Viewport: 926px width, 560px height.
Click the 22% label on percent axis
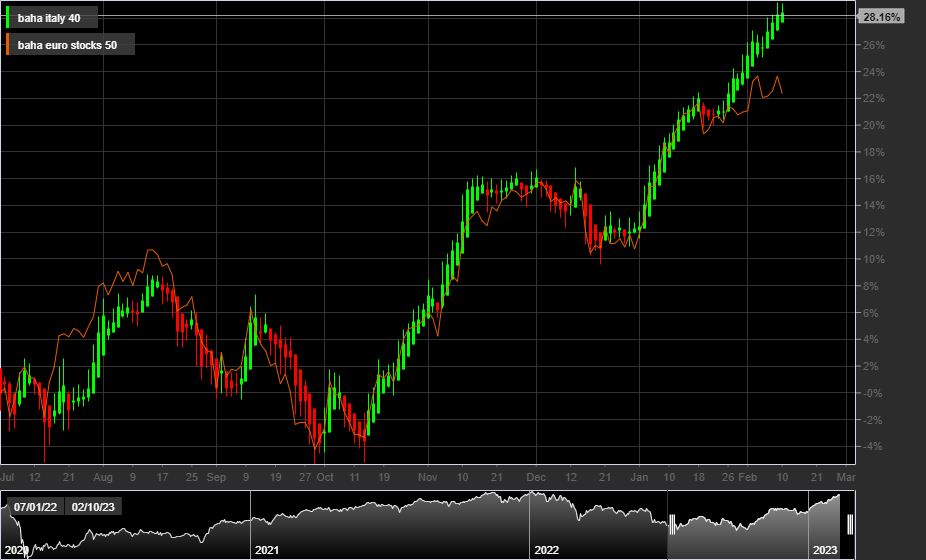(x=873, y=99)
